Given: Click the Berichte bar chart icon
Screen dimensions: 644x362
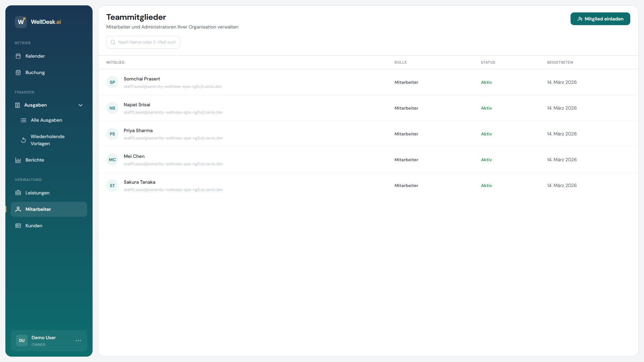Looking at the screenshot, I should pyautogui.click(x=18, y=160).
